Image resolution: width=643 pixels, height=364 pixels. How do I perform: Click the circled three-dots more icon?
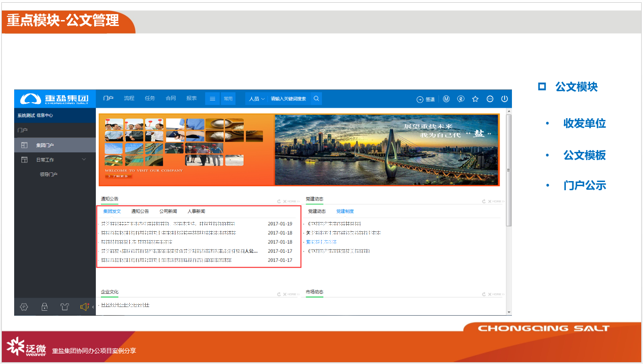[490, 99]
